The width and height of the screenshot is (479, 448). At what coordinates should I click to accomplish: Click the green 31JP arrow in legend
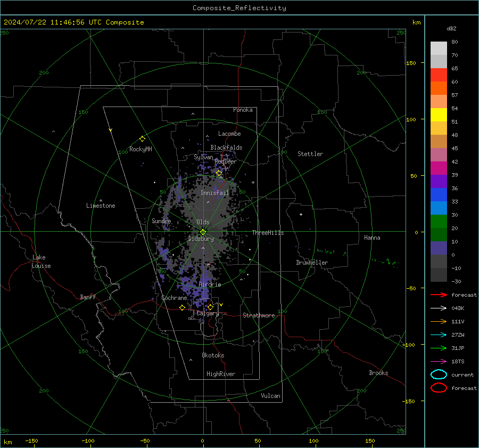pyautogui.click(x=439, y=348)
